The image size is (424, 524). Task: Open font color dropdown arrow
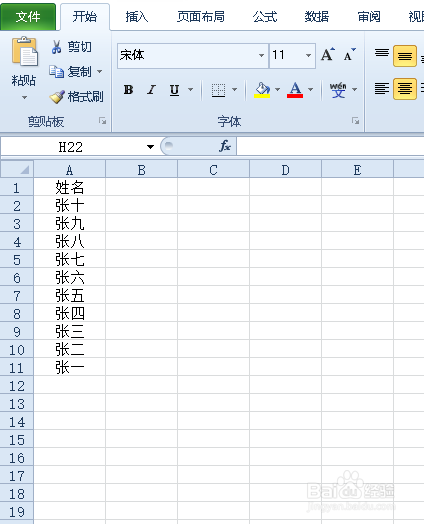pos(310,90)
